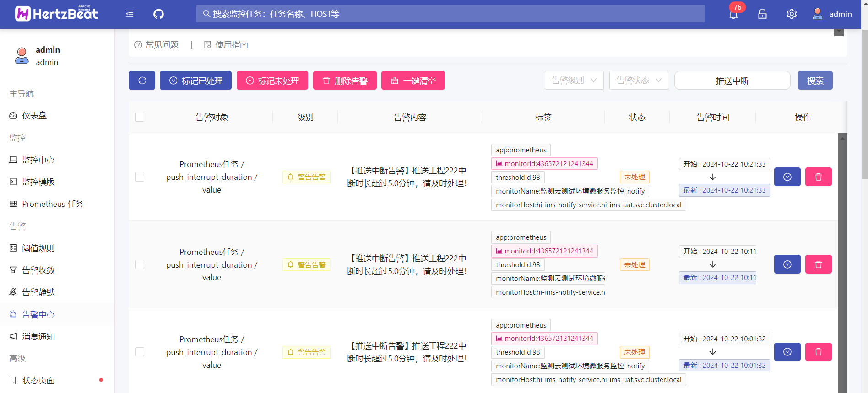This screenshot has height=393, width=868.
Task: Click the blue refresh icon button
Action: [x=142, y=81]
